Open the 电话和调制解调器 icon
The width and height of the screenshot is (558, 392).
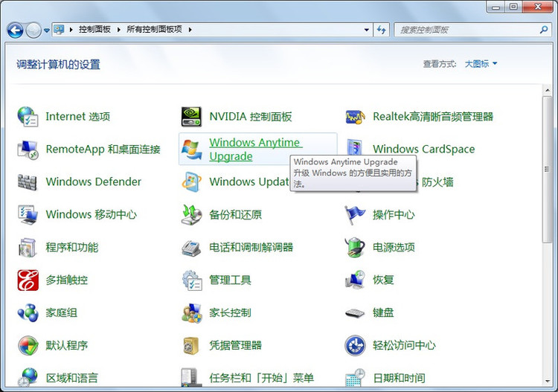[191, 247]
